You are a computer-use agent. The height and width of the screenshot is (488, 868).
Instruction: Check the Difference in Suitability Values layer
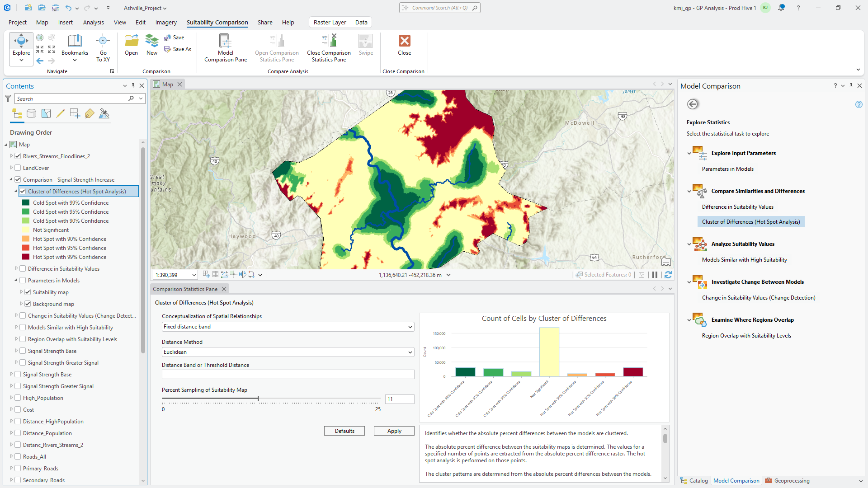click(23, 268)
